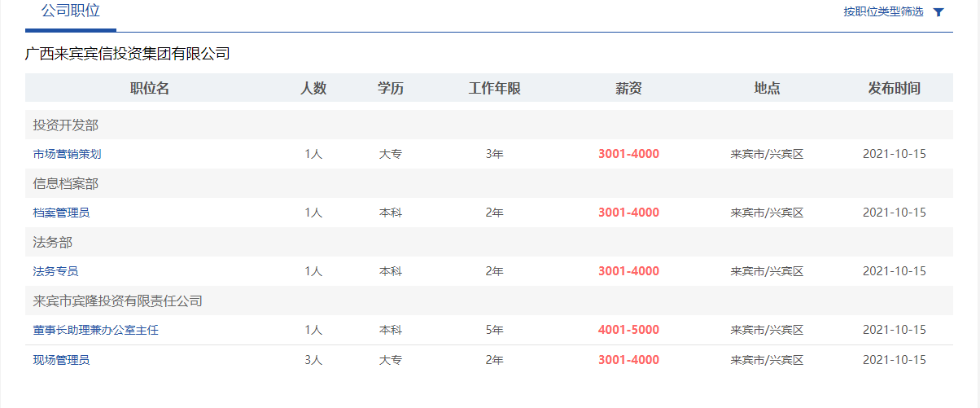Click 2年 in 现场管理员 row
The width and height of the screenshot is (980, 408).
494,360
